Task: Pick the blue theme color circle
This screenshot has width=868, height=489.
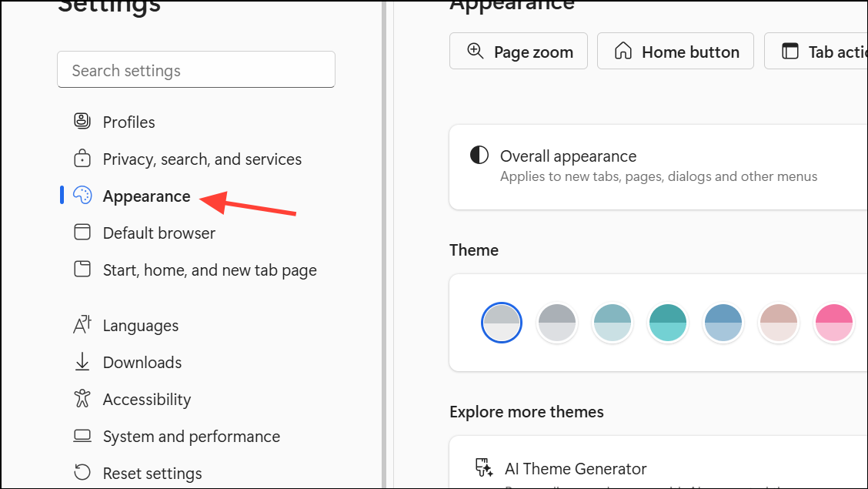Action: click(x=723, y=322)
